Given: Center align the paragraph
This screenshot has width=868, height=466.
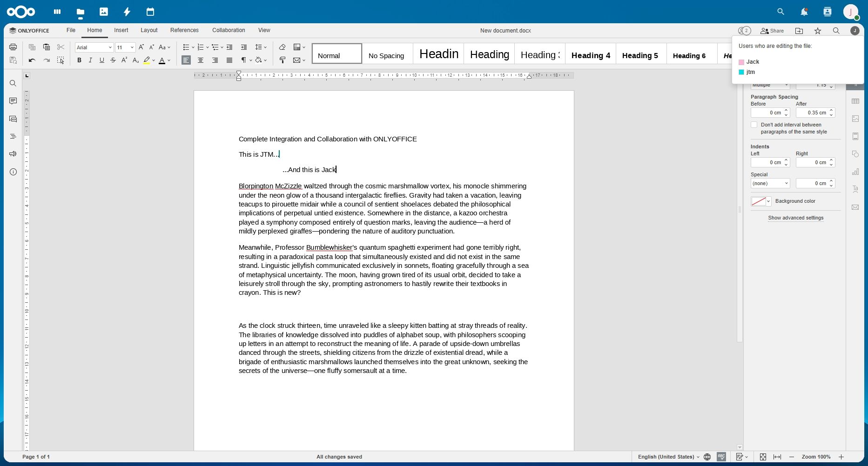Looking at the screenshot, I should pos(201,60).
